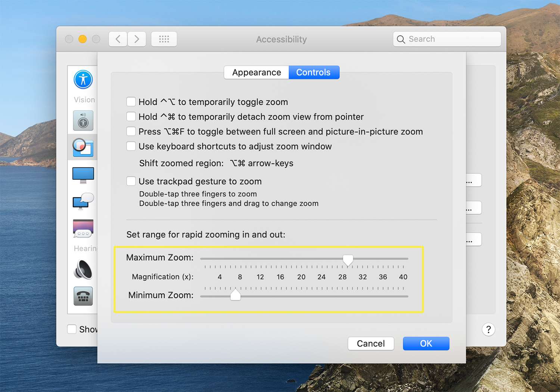This screenshot has height=392, width=560.
Task: Open the VoiceOver sidebar item
Action: pyautogui.click(x=83, y=120)
